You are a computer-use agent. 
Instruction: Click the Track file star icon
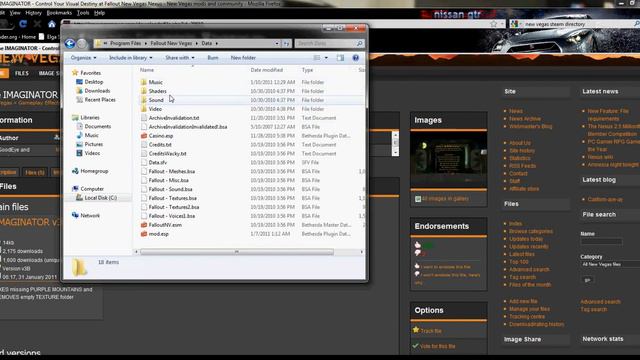point(416,330)
